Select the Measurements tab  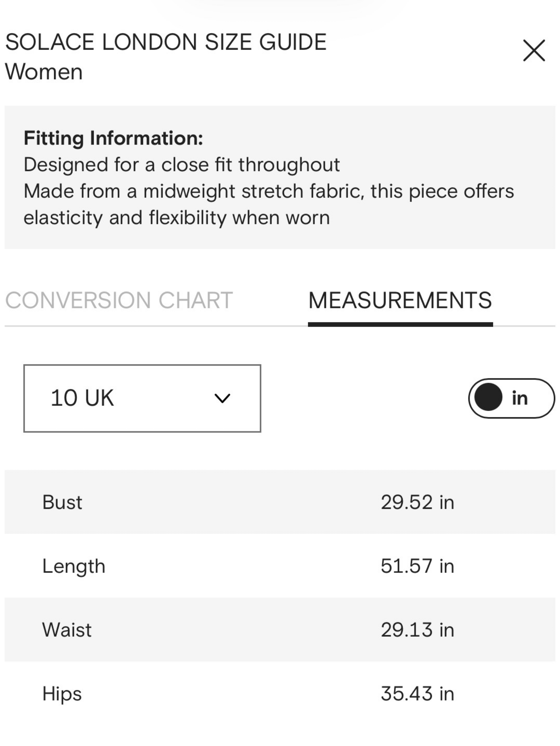tap(400, 300)
